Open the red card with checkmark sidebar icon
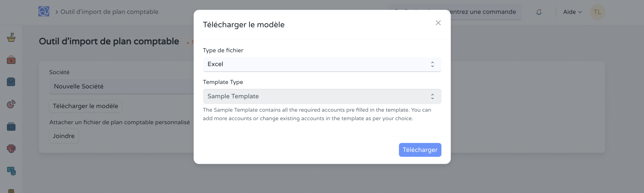The image size is (644, 193). (11, 149)
